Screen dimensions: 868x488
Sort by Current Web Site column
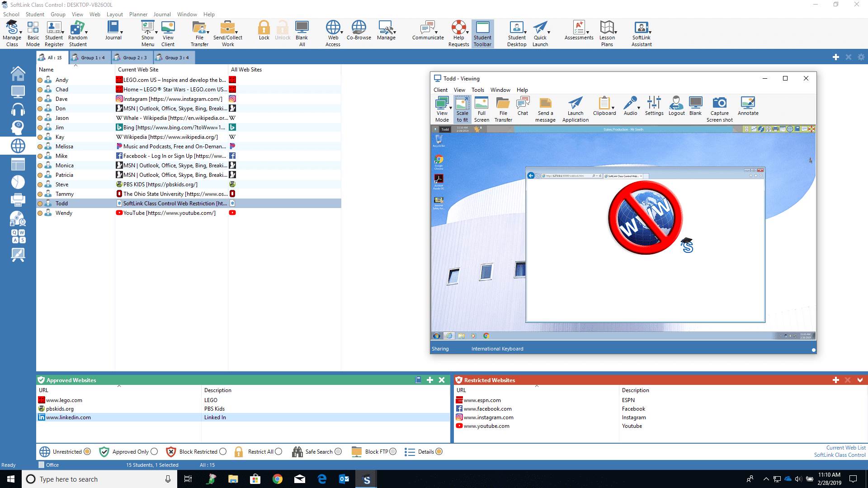point(171,70)
